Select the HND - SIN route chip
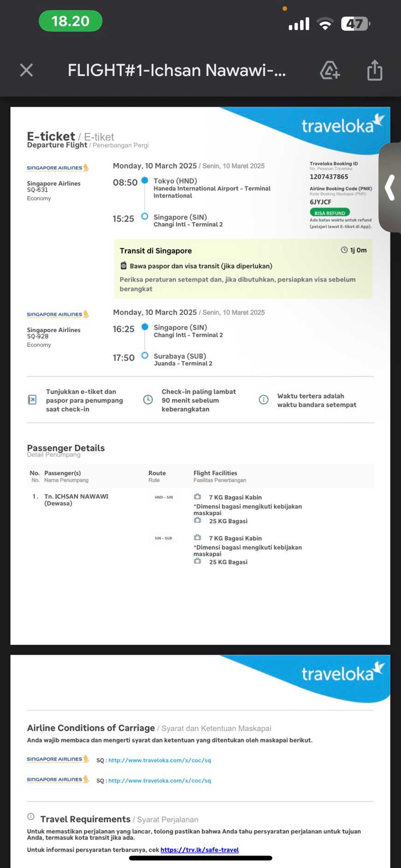Viewport: 401px width, 868px height. click(x=164, y=497)
